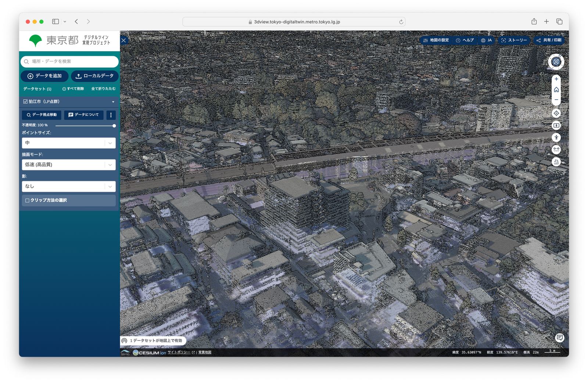Open the feedback chat icon

(559, 337)
